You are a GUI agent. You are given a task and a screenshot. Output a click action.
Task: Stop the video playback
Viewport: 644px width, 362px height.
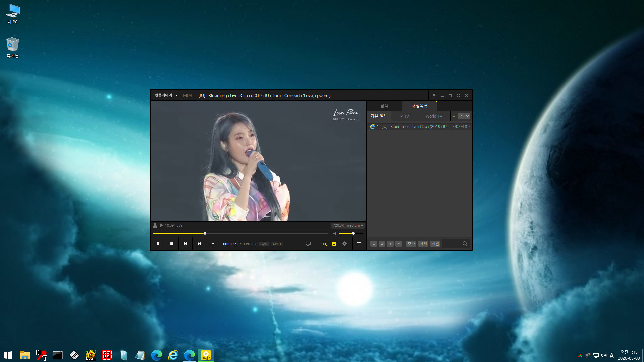tap(172, 244)
